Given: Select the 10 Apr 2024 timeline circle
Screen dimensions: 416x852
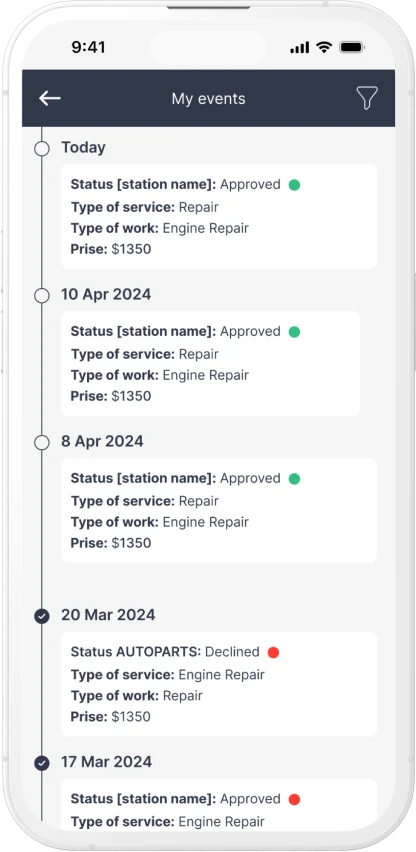Looking at the screenshot, I should (42, 296).
